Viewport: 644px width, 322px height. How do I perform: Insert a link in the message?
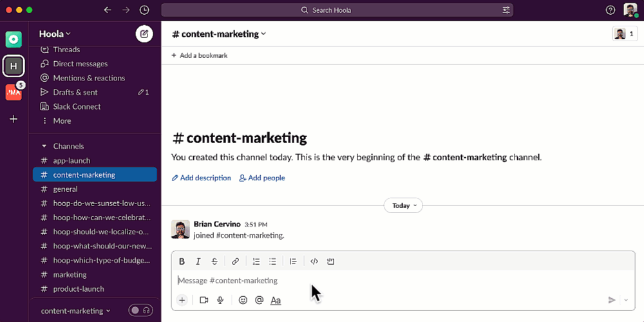(235, 261)
